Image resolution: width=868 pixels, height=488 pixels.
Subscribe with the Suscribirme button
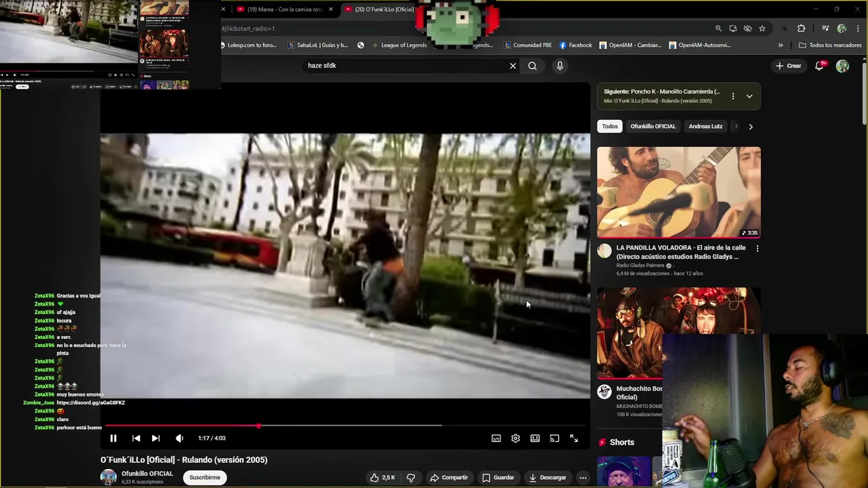205,478
